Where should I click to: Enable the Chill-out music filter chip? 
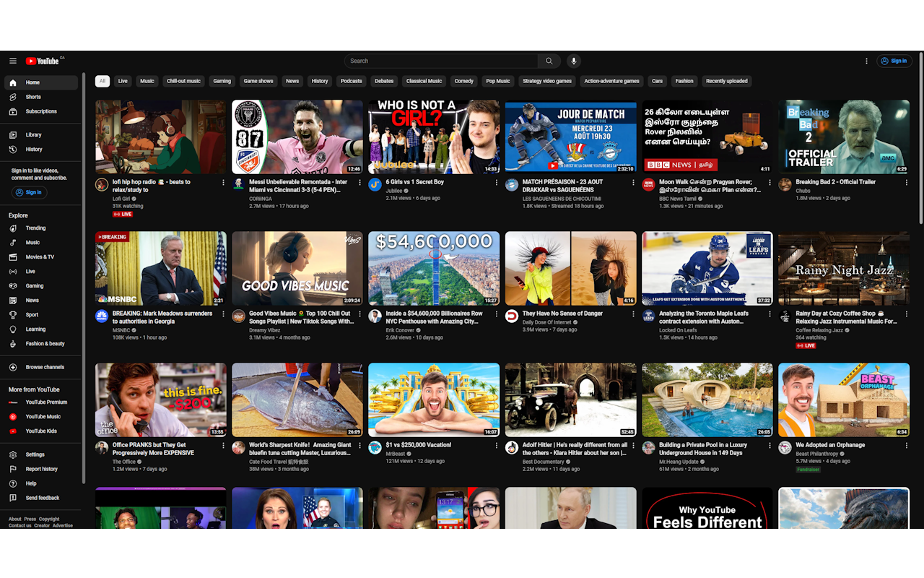coord(183,81)
